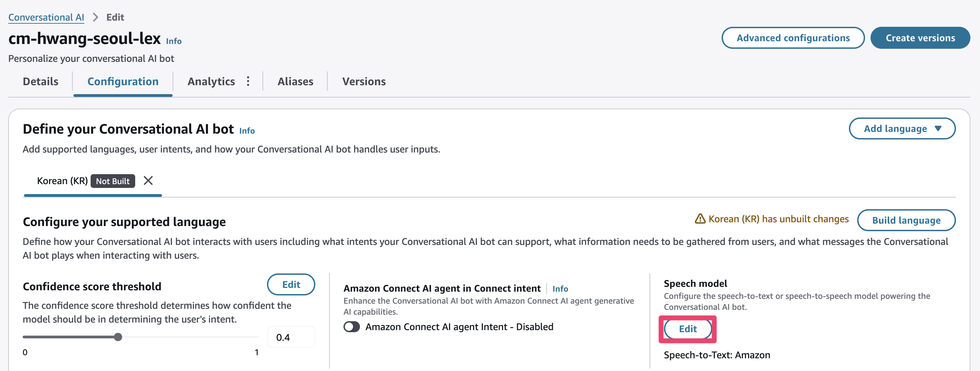
Task: Remove Korean (KR) language with X icon
Action: [148, 181]
